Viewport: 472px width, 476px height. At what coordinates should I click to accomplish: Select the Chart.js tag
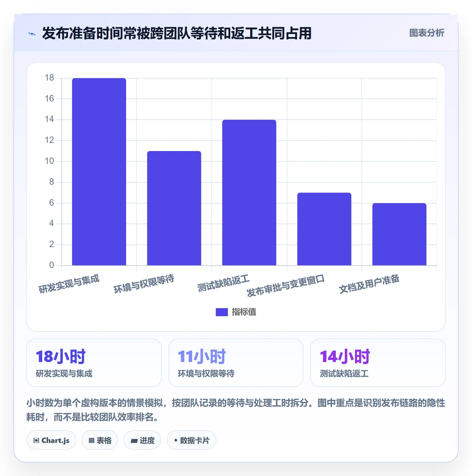pos(51,440)
